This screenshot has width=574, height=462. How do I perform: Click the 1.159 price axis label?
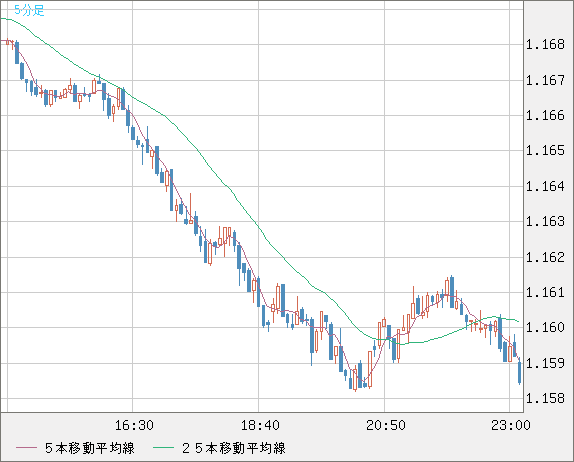(545, 363)
